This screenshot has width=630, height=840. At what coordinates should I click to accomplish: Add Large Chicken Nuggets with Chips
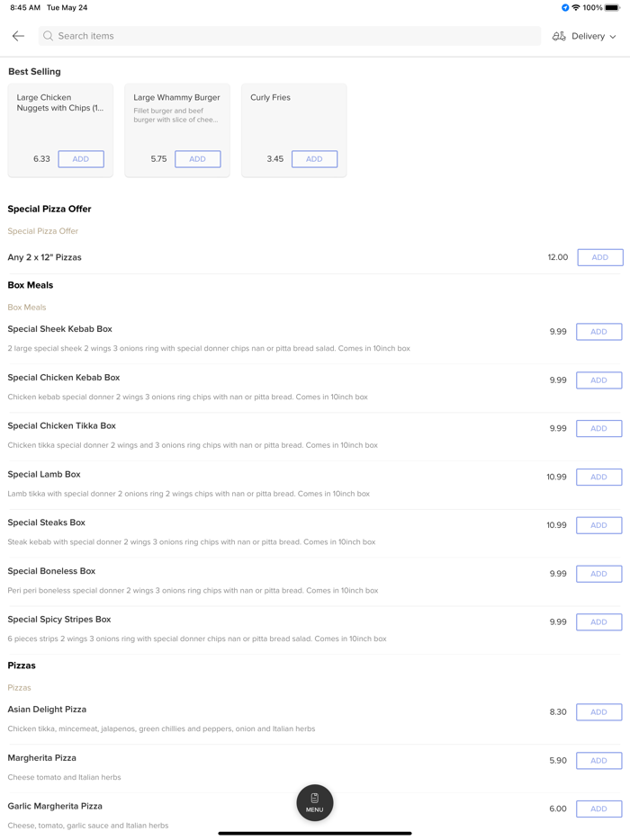click(81, 159)
